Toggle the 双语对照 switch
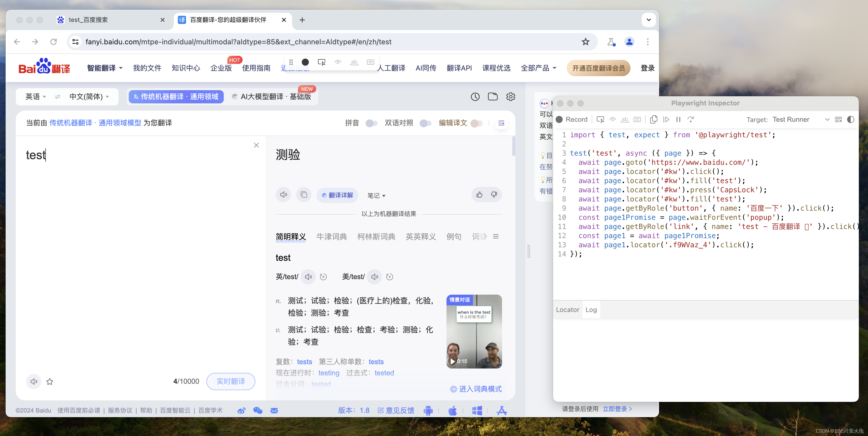 [x=426, y=123]
